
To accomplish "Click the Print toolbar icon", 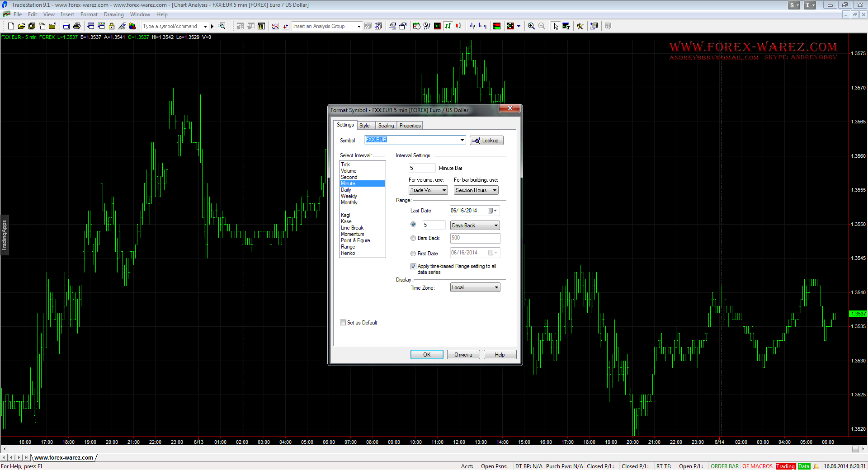I will [x=77, y=26].
